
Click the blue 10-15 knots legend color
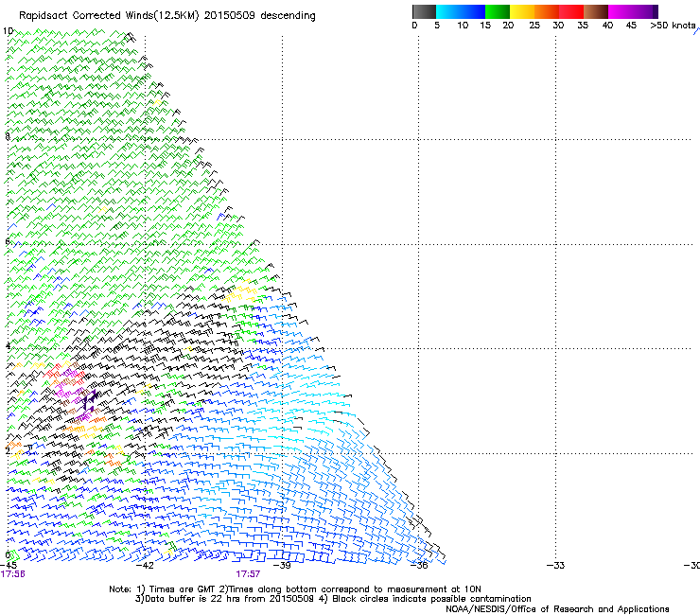point(473,11)
